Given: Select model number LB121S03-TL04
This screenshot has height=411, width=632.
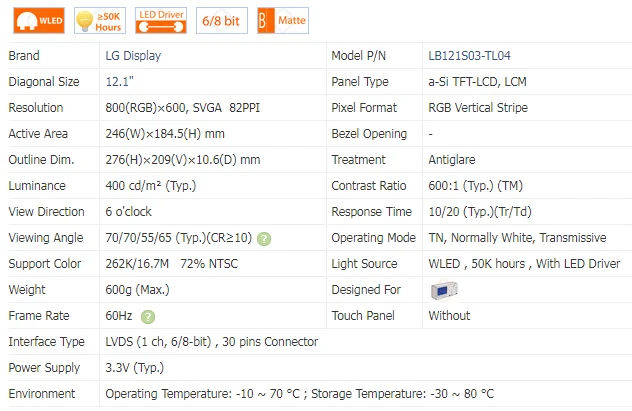Looking at the screenshot, I should click(470, 56).
